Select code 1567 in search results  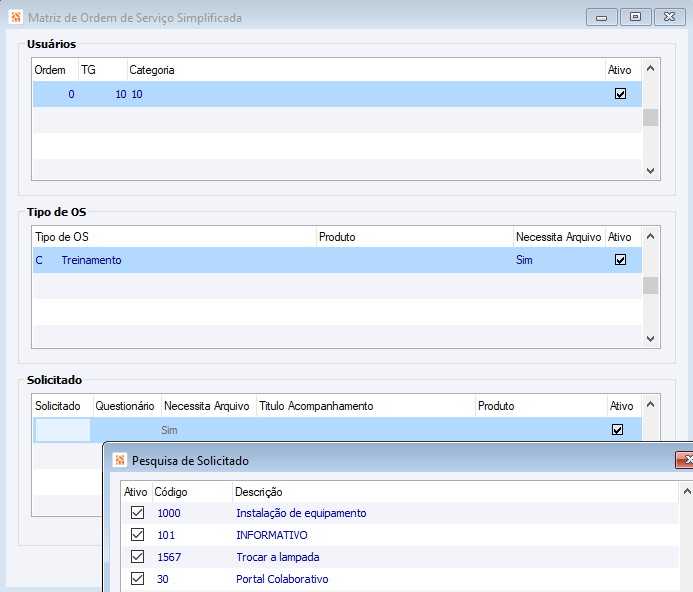pos(169,557)
